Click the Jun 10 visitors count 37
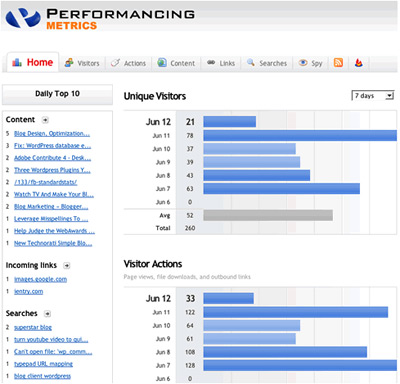 190,149
